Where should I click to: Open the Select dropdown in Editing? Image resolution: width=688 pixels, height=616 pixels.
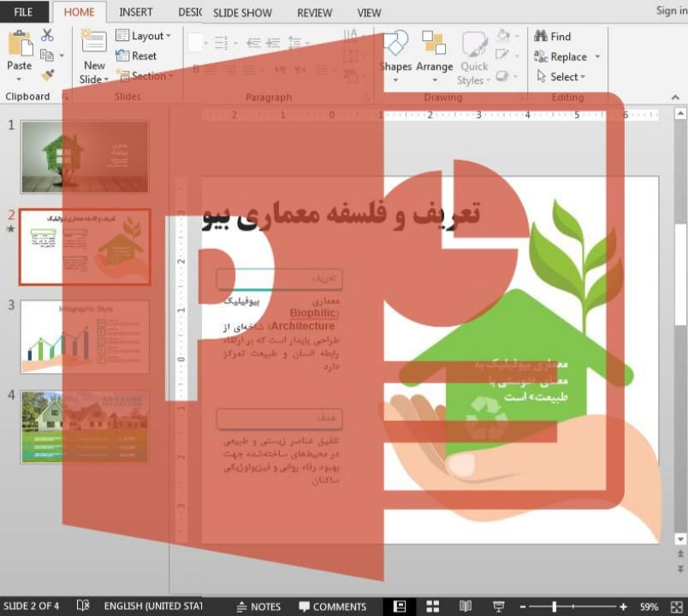[561, 77]
